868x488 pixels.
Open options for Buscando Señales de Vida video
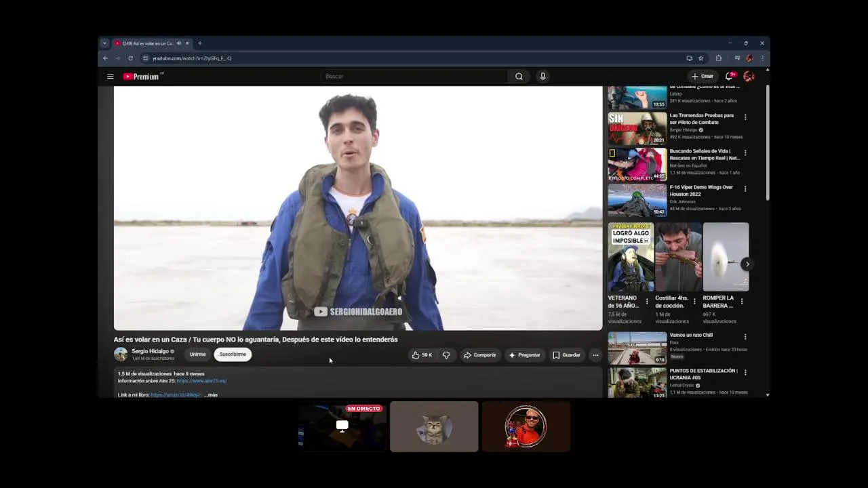pos(745,153)
